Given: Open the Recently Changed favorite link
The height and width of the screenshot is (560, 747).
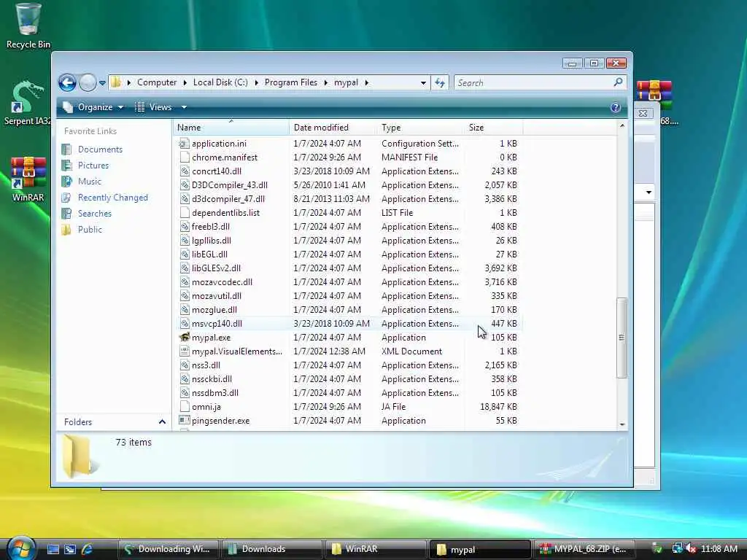Looking at the screenshot, I should pyautogui.click(x=112, y=198).
